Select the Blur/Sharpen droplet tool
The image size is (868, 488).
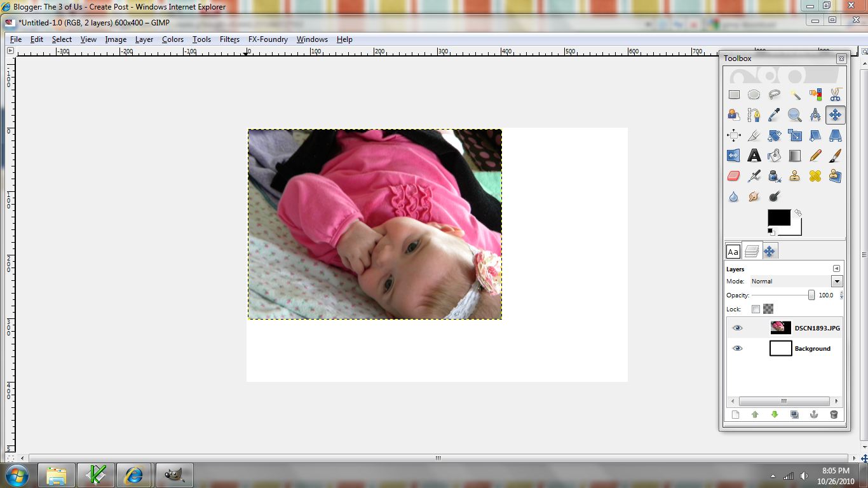(x=734, y=196)
